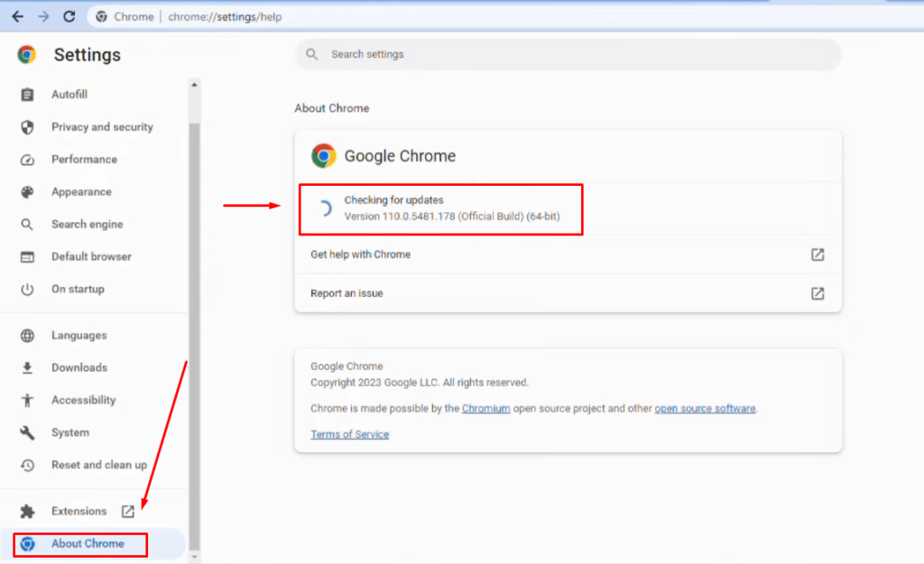The image size is (924, 564).
Task: Click the About Chrome logo icon in sidebar
Action: 27,544
